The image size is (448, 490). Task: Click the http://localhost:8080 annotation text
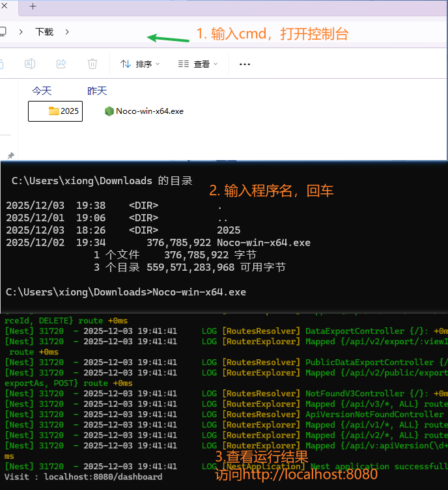[x=296, y=474]
